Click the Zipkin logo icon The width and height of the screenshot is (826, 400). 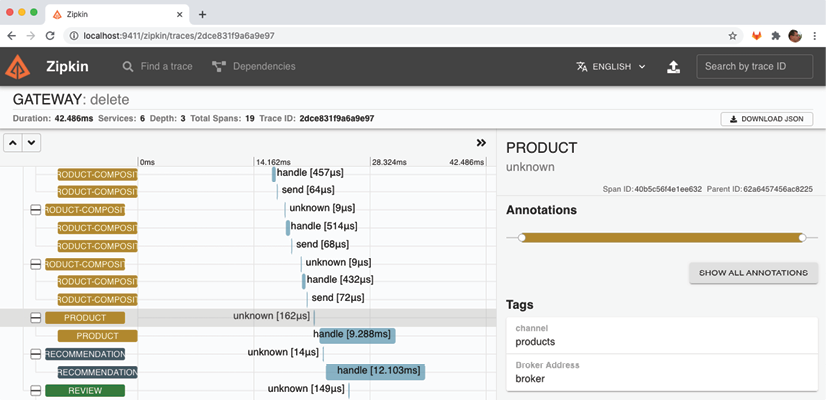pos(18,67)
